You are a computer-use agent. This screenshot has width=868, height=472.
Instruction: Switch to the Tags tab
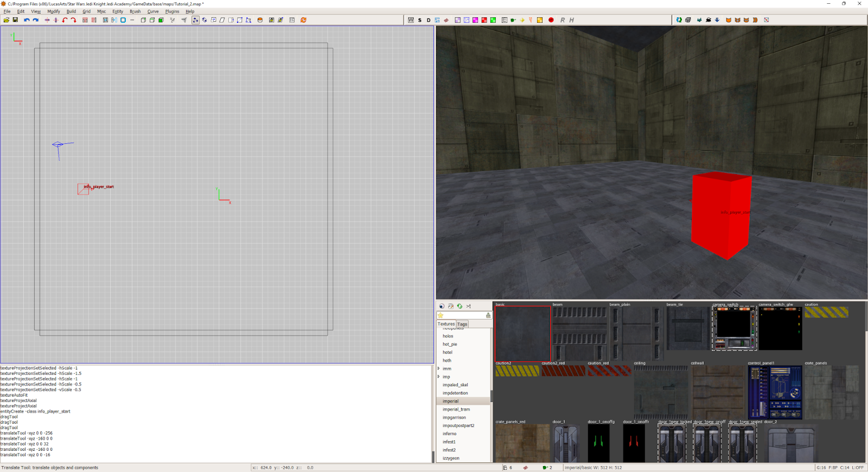pyautogui.click(x=462, y=324)
